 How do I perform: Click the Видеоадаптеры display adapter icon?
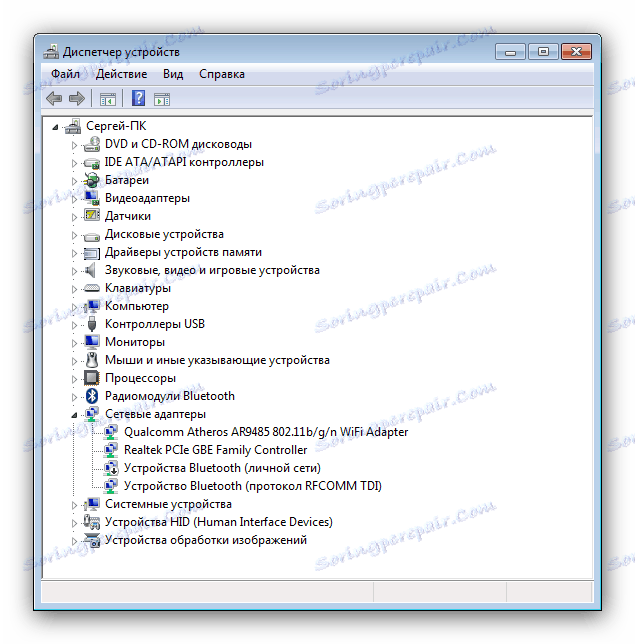point(92,198)
